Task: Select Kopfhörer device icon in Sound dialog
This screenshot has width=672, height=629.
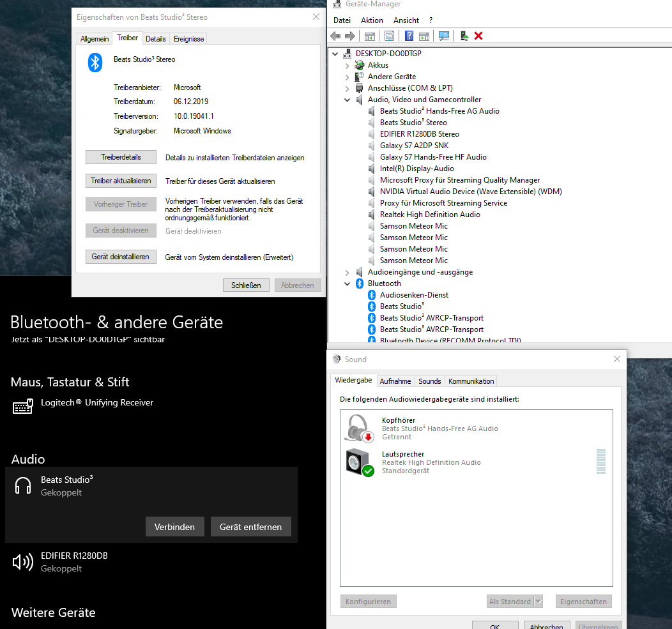Action: click(x=360, y=428)
